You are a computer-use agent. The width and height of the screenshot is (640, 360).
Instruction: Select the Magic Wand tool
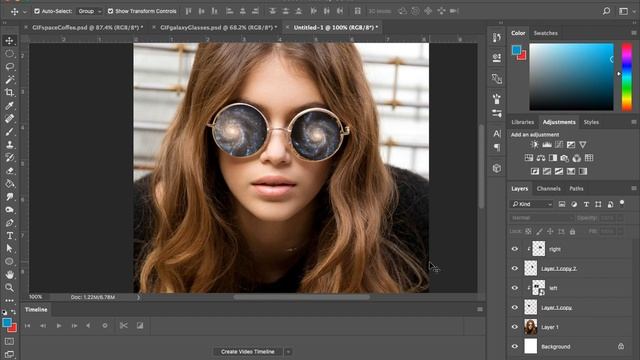(9, 80)
